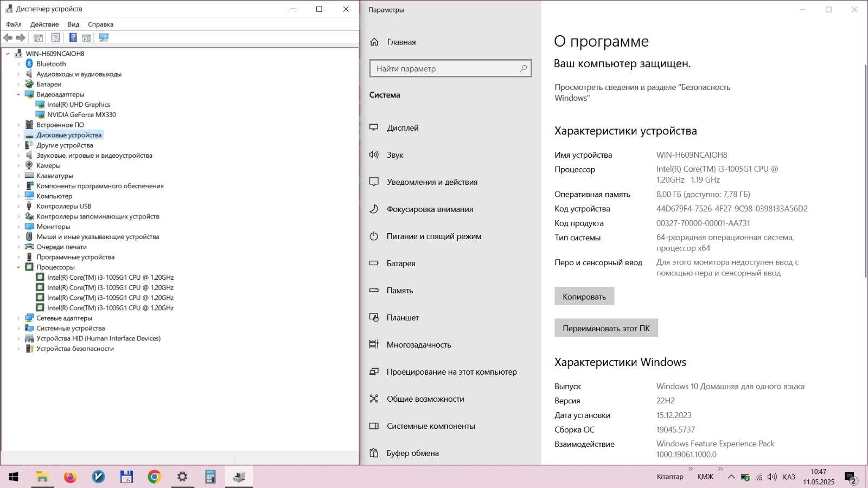Screen dimensions: 868x488
Task: Click the Питание и спящий режим power icon
Action: click(x=374, y=236)
